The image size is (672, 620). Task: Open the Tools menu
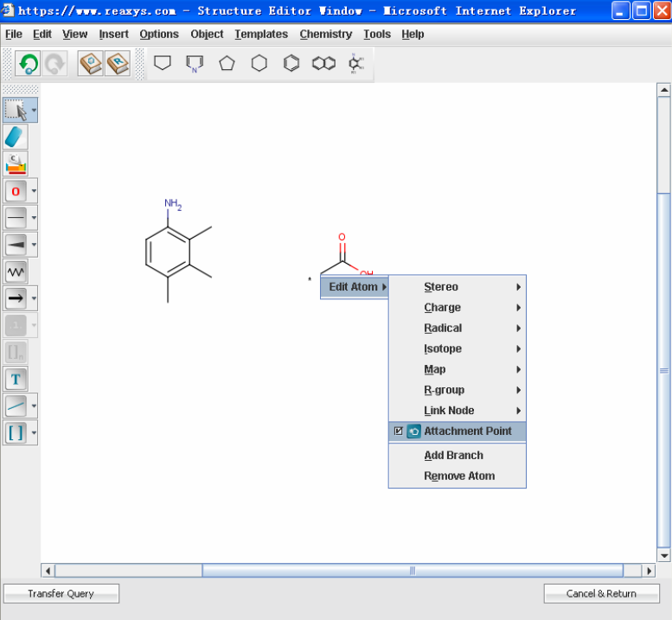click(x=377, y=34)
